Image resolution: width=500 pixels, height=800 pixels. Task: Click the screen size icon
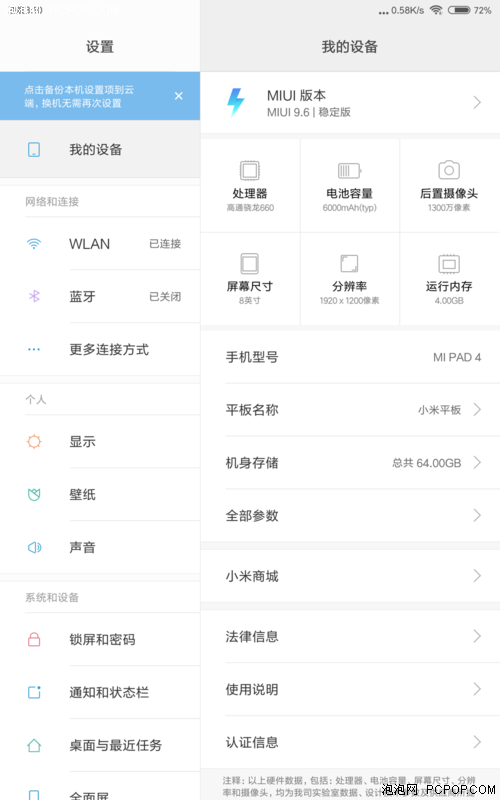pyautogui.click(x=249, y=264)
